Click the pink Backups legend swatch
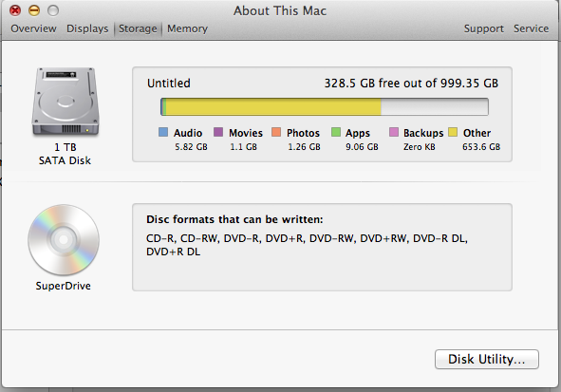This screenshot has width=561, height=392. (x=394, y=132)
